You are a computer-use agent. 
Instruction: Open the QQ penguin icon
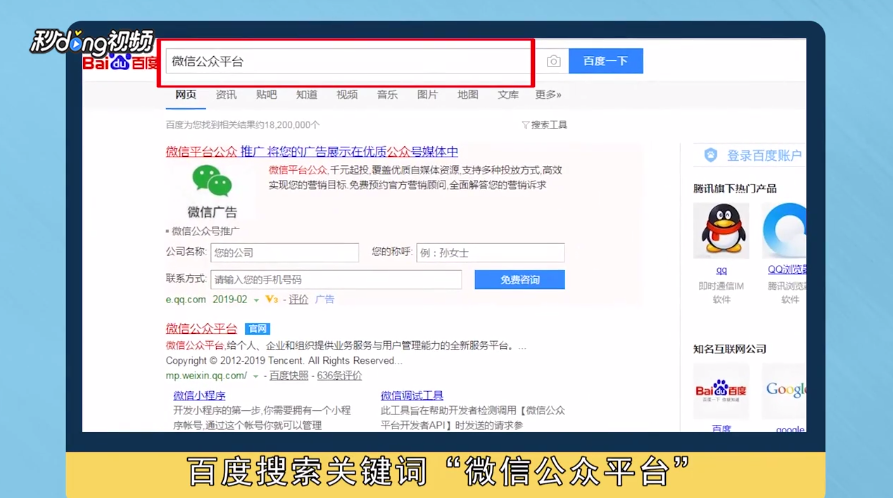(x=721, y=231)
